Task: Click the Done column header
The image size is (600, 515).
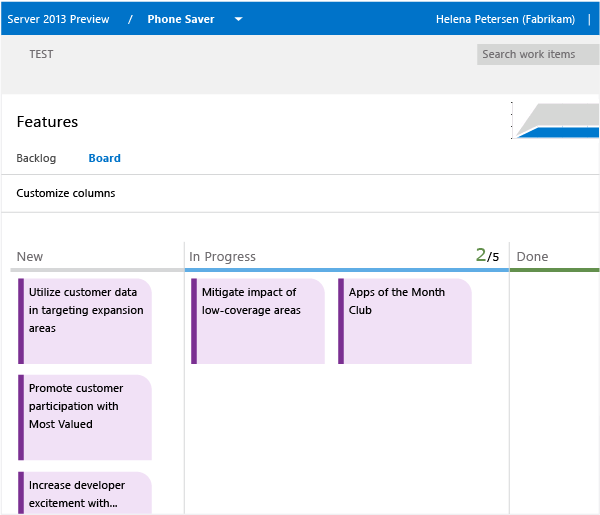Action: [x=532, y=257]
